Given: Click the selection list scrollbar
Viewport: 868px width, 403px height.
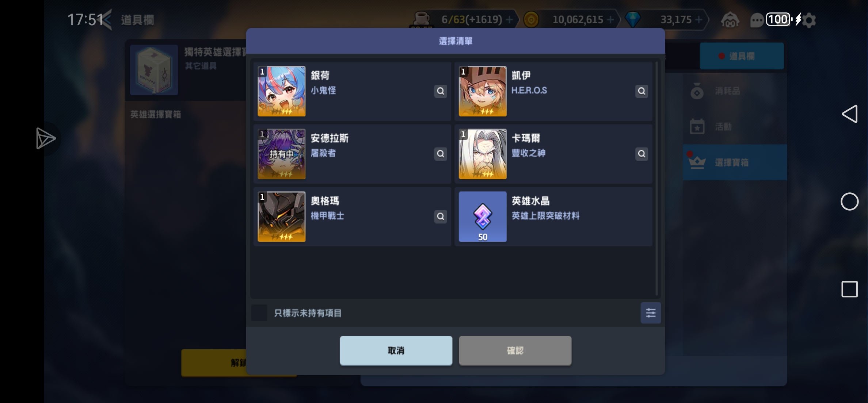Looking at the screenshot, I should point(656,179).
